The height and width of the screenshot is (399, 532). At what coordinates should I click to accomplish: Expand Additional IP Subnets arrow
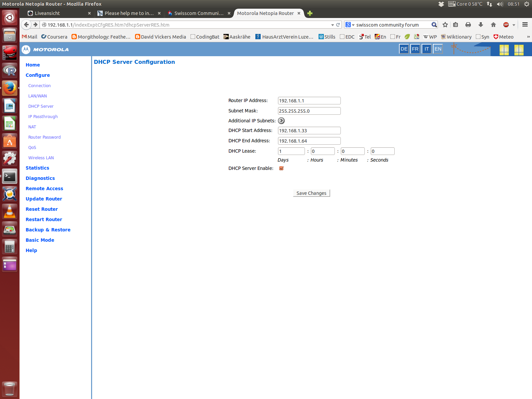pyautogui.click(x=281, y=121)
